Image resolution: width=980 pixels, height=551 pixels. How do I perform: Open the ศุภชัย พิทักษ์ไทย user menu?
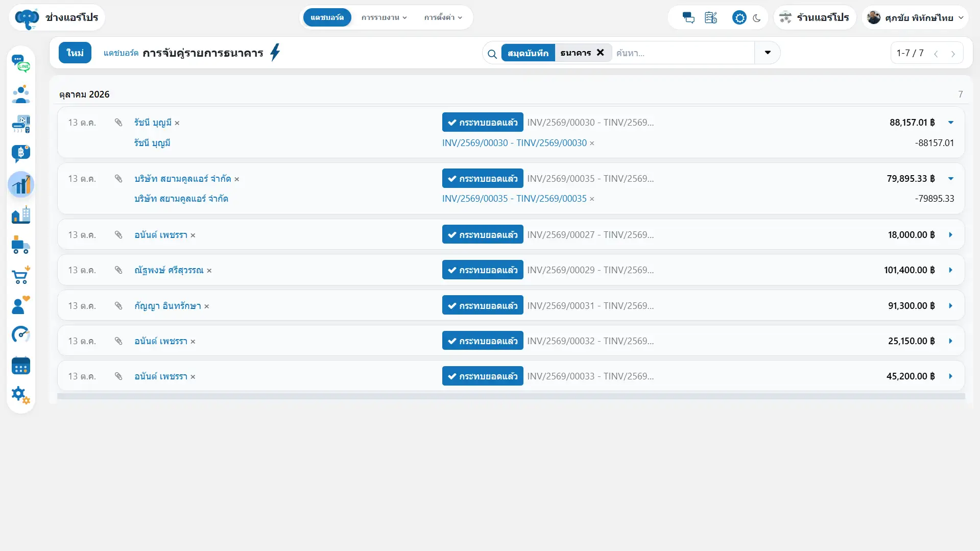tap(915, 18)
